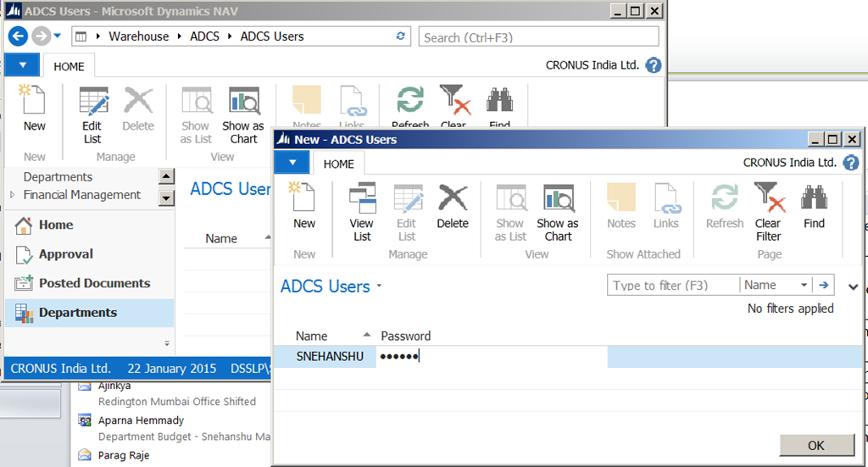Open the ADCS Users title dropdown in the dialog

tap(379, 286)
